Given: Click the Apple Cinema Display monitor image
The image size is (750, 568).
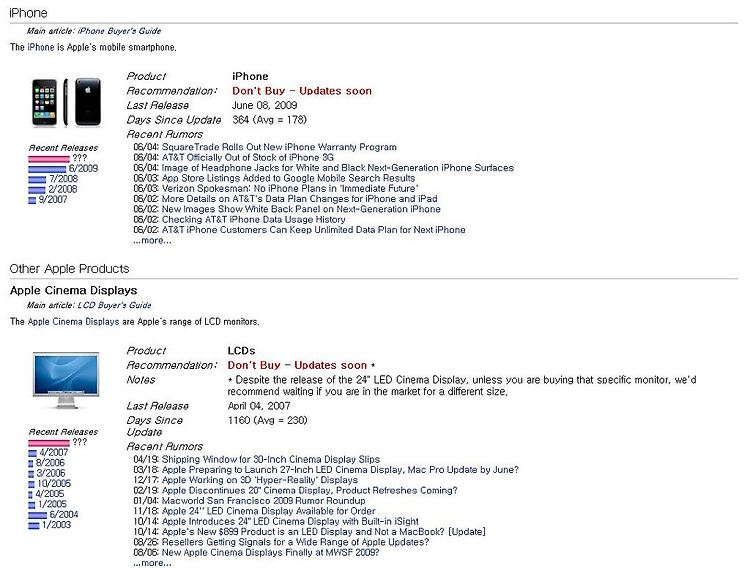Looking at the screenshot, I should click(x=66, y=380).
